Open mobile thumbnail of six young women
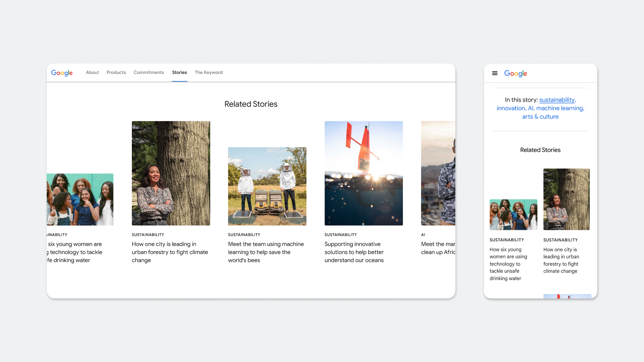Screen dimensions: 644x362 (513, 214)
